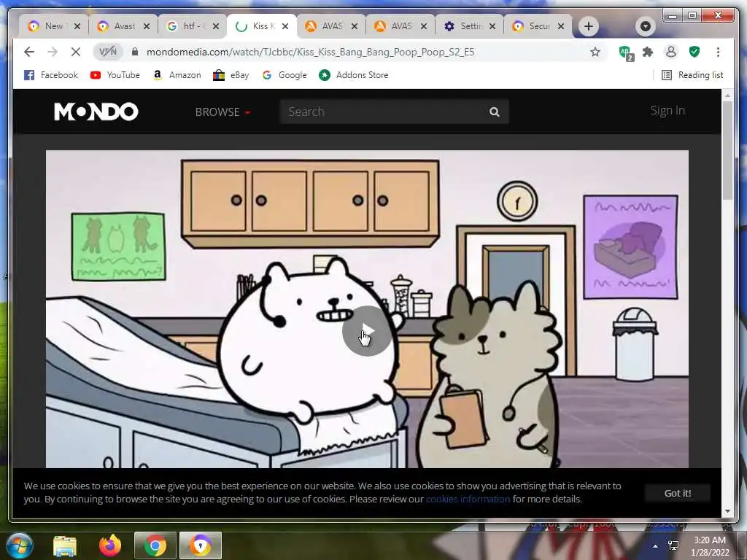Click the network tray icon

[673, 545]
